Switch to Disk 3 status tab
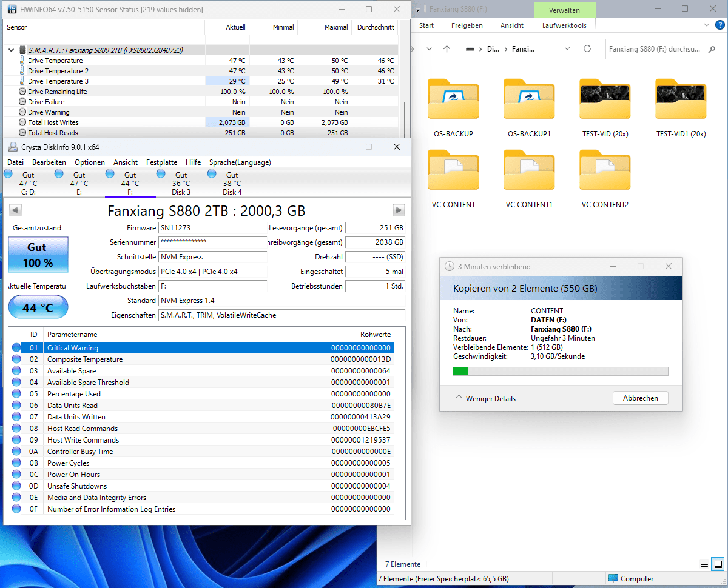This screenshot has height=588, width=728. [x=181, y=182]
